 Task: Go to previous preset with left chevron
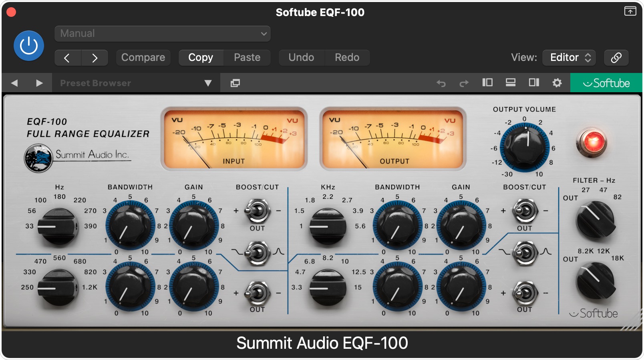68,58
